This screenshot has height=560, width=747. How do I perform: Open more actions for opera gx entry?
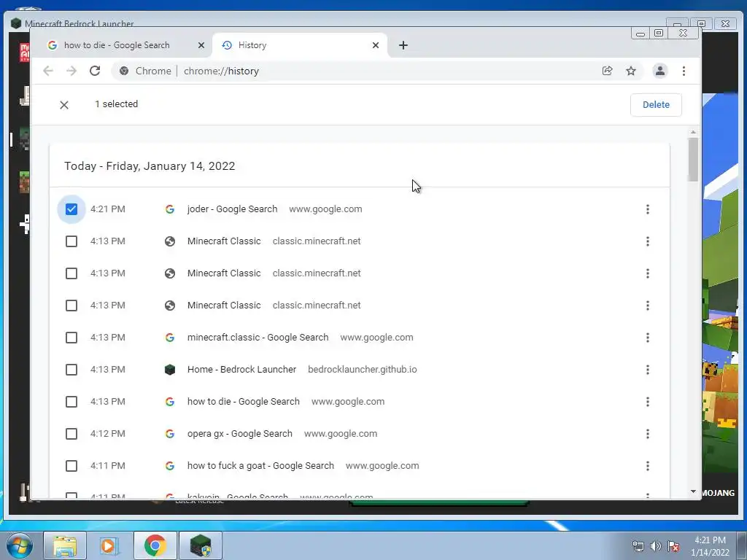648,434
